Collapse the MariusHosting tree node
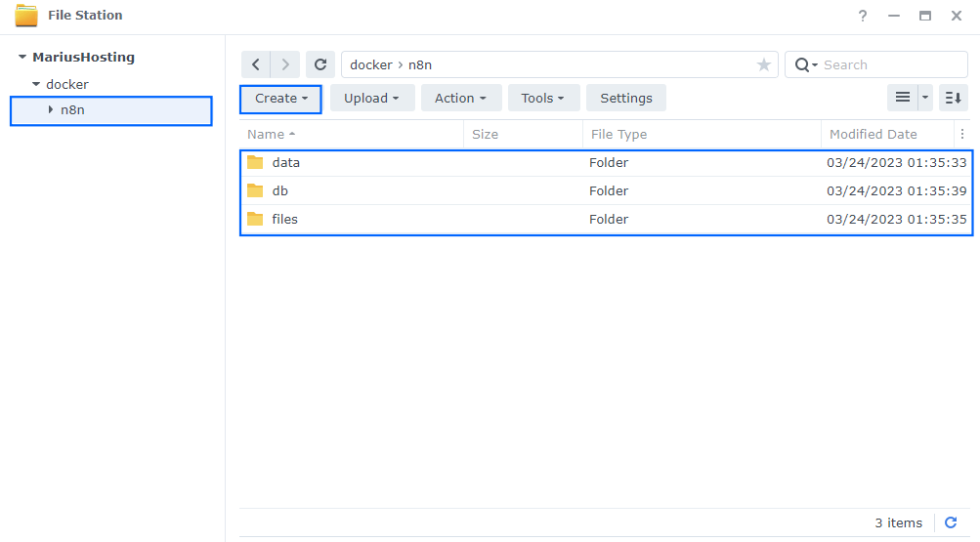The image size is (980, 542). (x=22, y=57)
